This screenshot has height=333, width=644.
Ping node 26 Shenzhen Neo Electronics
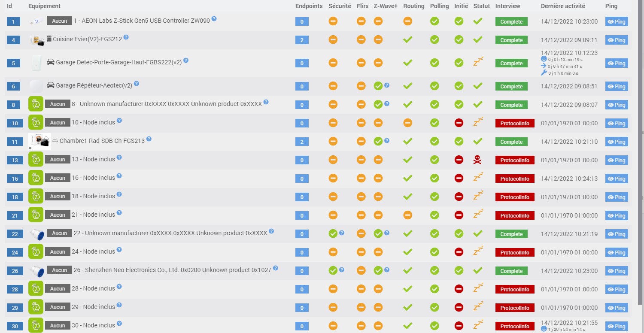point(617,271)
